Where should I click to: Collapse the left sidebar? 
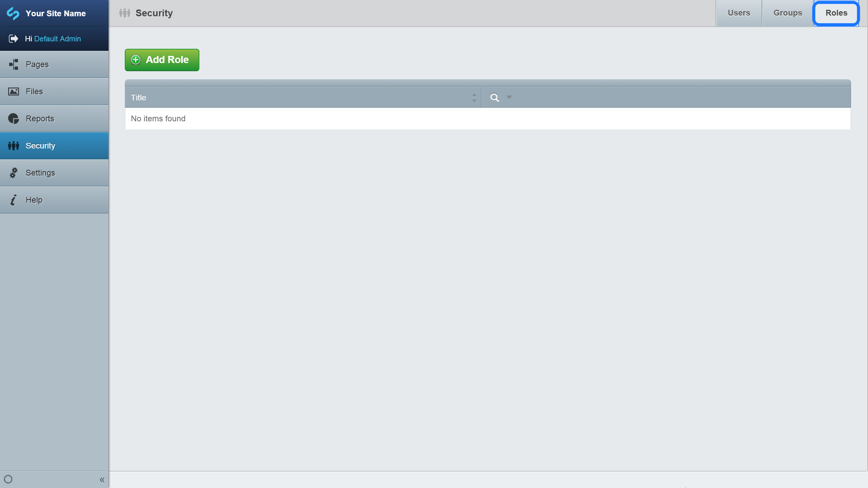click(102, 480)
